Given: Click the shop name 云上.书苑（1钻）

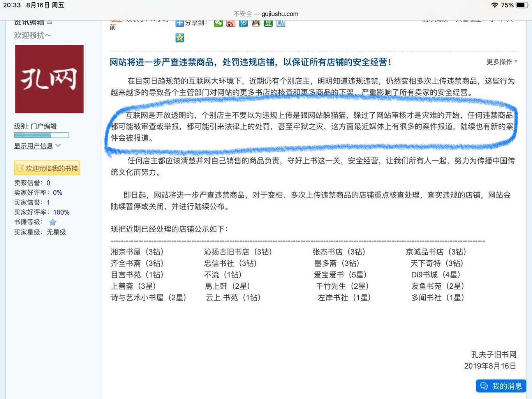Looking at the screenshot, I should point(233,297).
